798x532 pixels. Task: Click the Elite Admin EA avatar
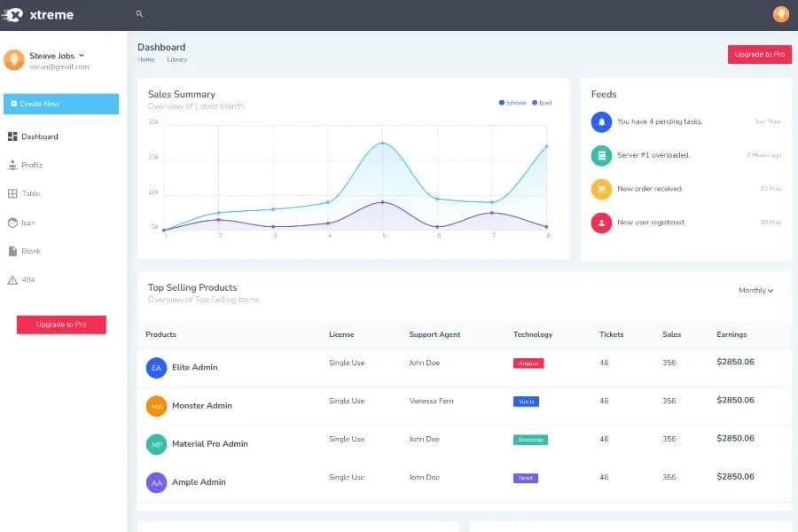(x=156, y=367)
